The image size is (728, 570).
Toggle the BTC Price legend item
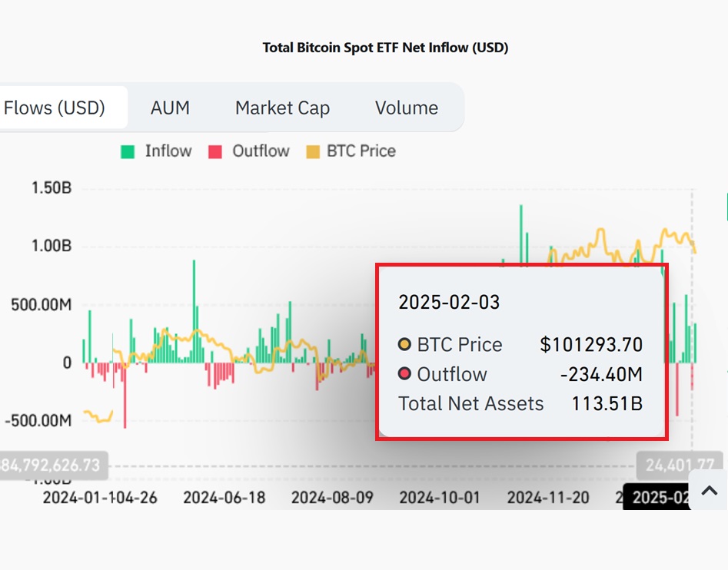(351, 151)
